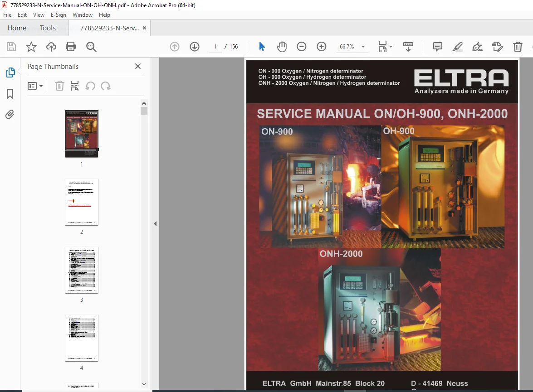Click the ONH-2000 analyzer image
The width and height of the screenshot is (533, 392).
(379, 310)
